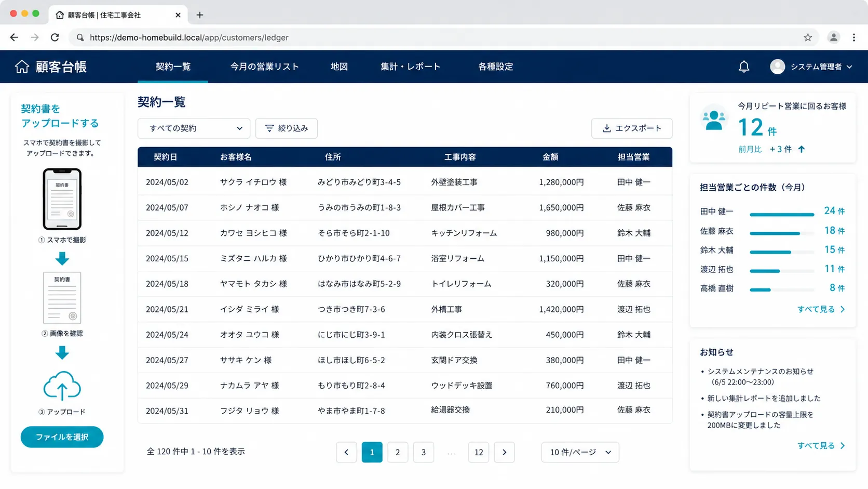
Task: Click the システム管理者 avatar icon
Action: pos(777,67)
